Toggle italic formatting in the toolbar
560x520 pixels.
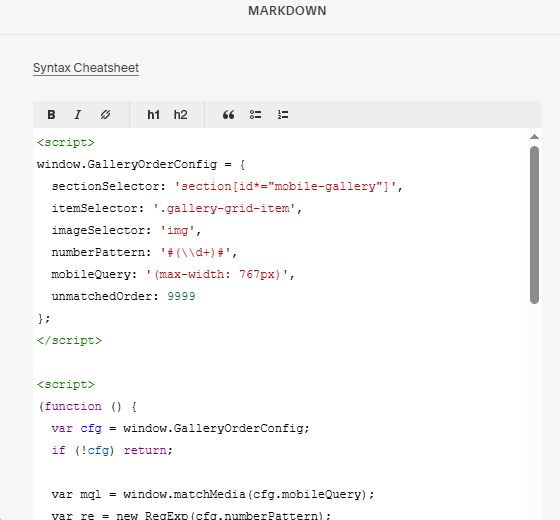click(x=78, y=115)
